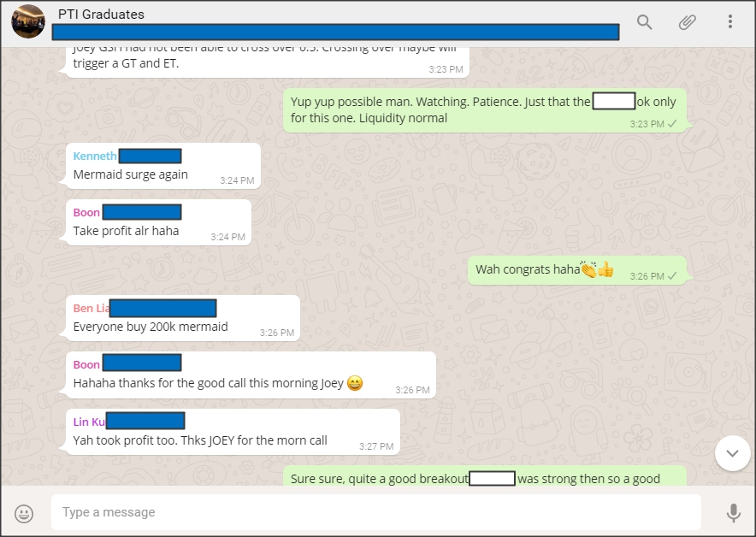Click the PTI Graduates group title

[101, 15]
